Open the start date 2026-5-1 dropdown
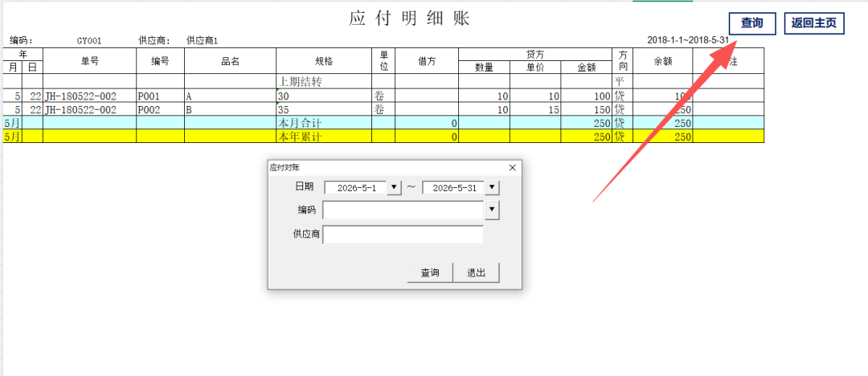868x376 pixels. click(x=394, y=188)
